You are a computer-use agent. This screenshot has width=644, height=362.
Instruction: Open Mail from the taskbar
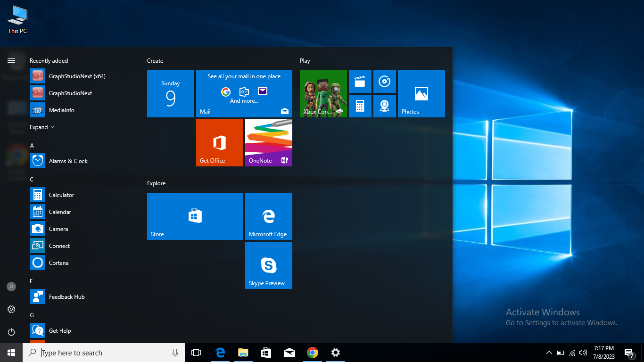click(289, 353)
